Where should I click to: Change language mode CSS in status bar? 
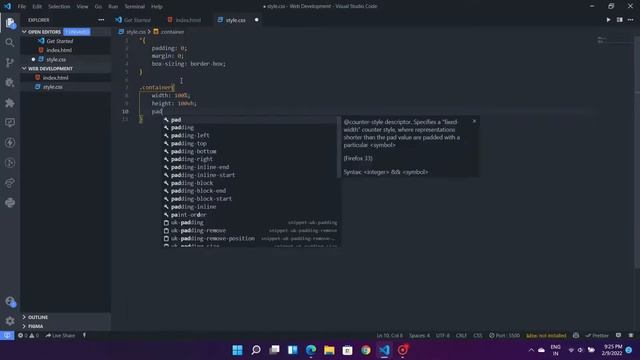(478, 336)
